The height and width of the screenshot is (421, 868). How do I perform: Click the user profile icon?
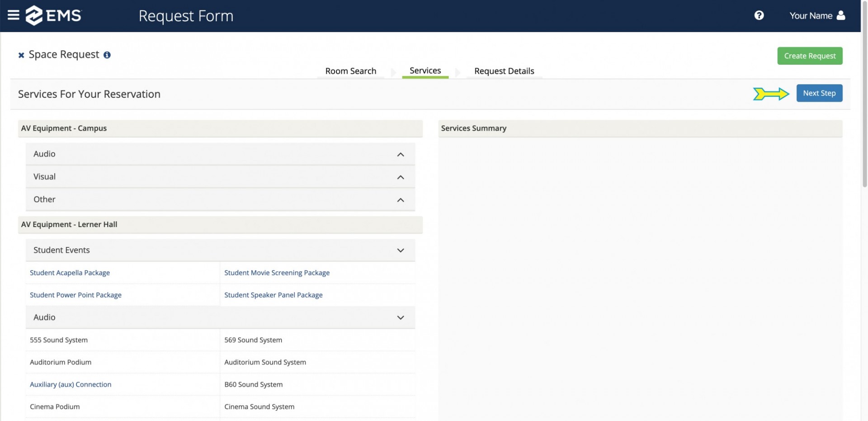[x=841, y=15]
